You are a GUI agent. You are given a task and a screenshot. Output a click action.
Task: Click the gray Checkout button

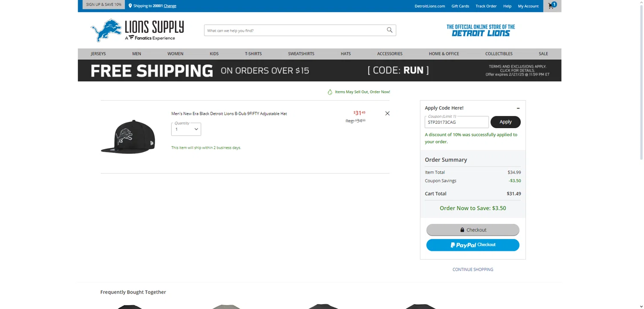tap(473, 230)
